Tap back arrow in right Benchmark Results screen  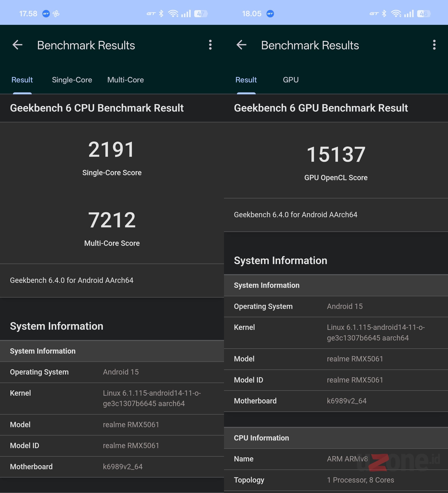(x=242, y=45)
